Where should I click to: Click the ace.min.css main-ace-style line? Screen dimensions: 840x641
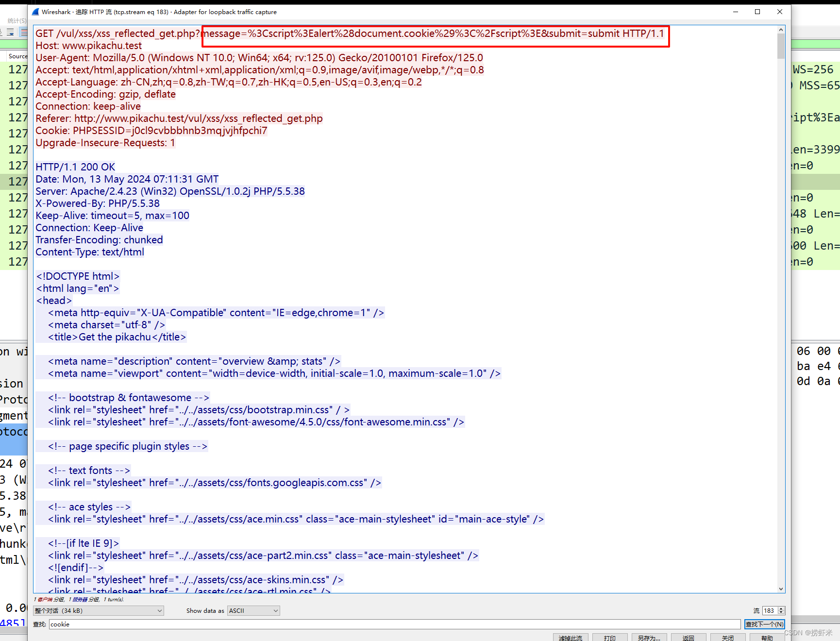tap(296, 519)
